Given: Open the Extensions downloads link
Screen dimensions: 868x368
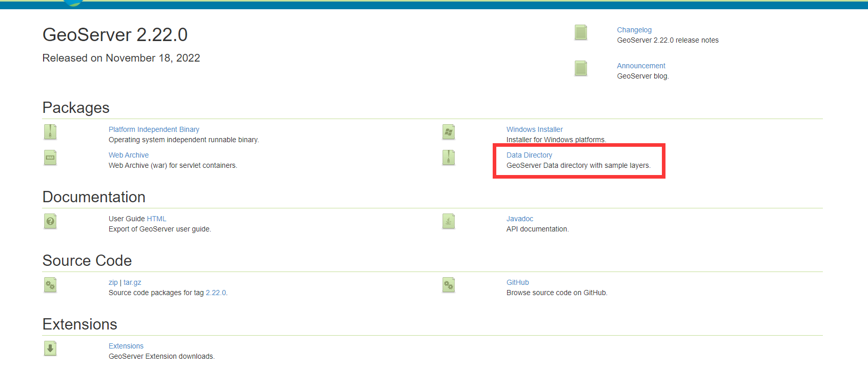Looking at the screenshot, I should coord(126,346).
